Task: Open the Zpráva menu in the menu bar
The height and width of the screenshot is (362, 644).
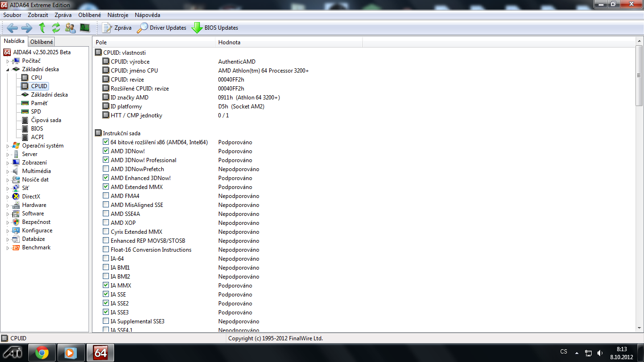Action: click(x=63, y=15)
